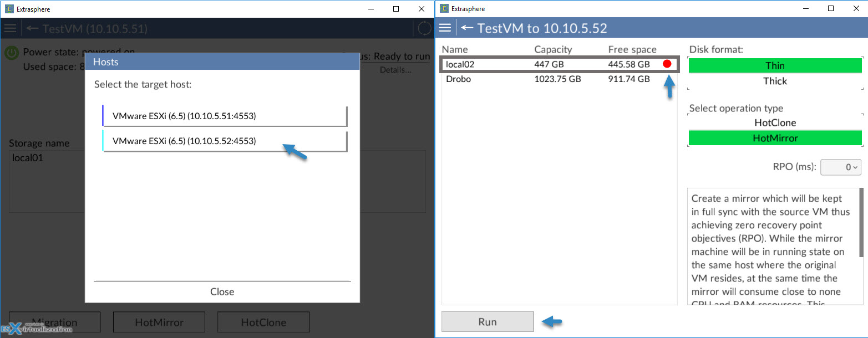Click the 1023.75 GB capacity cell
This screenshot has width=868, height=338.
coord(557,79)
